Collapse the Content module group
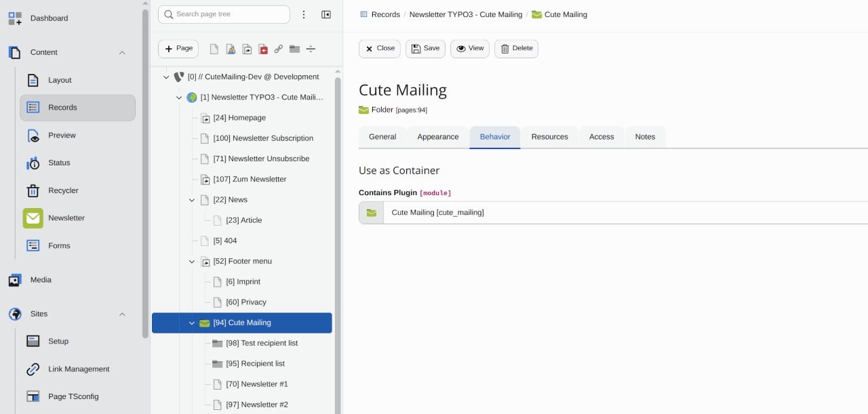The height and width of the screenshot is (414, 868). click(x=122, y=53)
